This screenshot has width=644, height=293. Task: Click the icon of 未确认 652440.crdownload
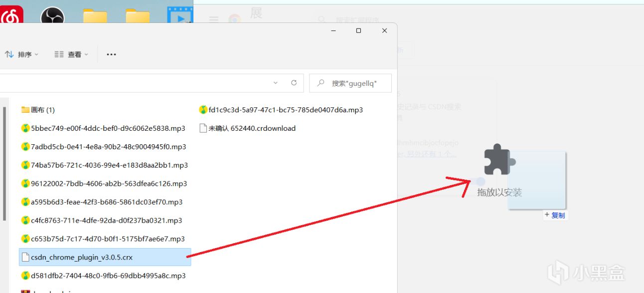tap(203, 128)
